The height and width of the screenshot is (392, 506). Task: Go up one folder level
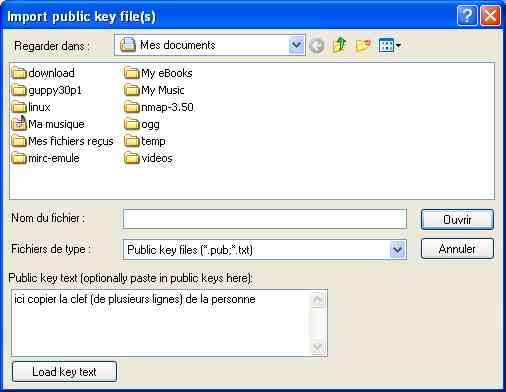(x=340, y=45)
